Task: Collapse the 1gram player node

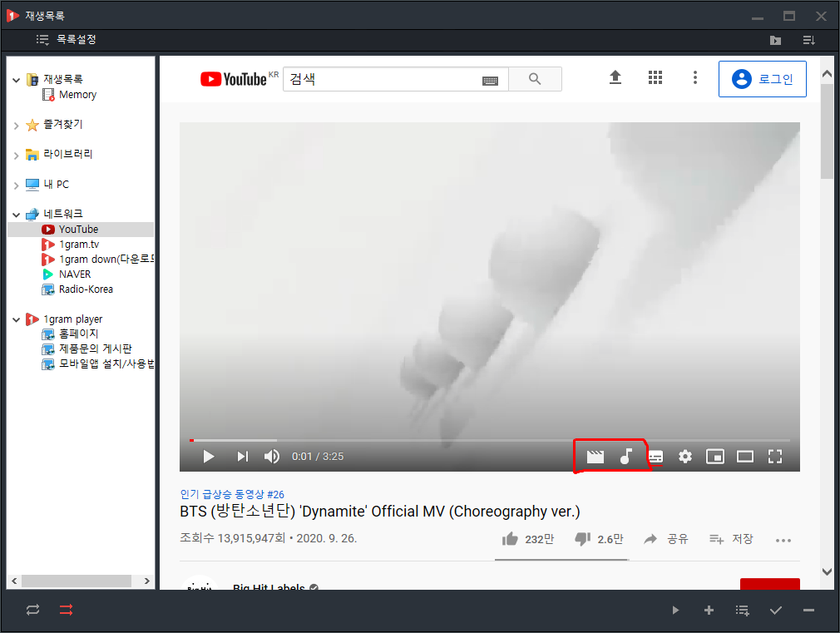Action: point(16,320)
